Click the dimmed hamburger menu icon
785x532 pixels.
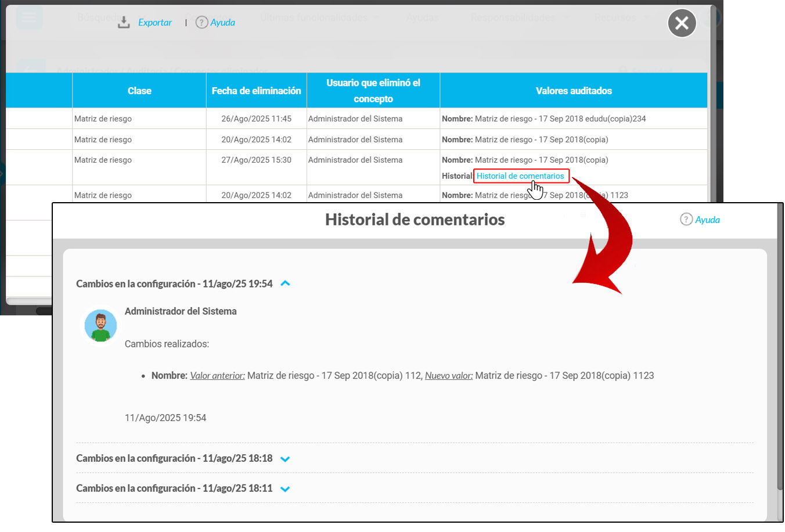point(29,17)
